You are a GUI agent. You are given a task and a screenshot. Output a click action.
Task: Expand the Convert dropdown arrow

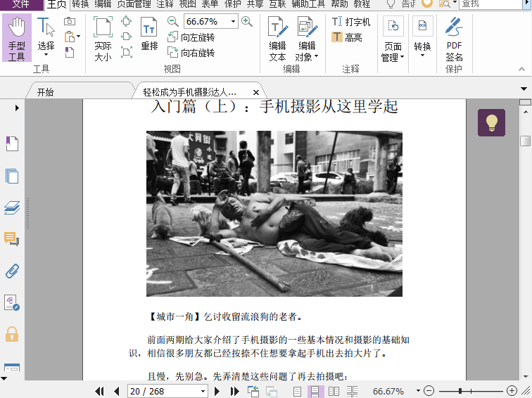click(422, 56)
